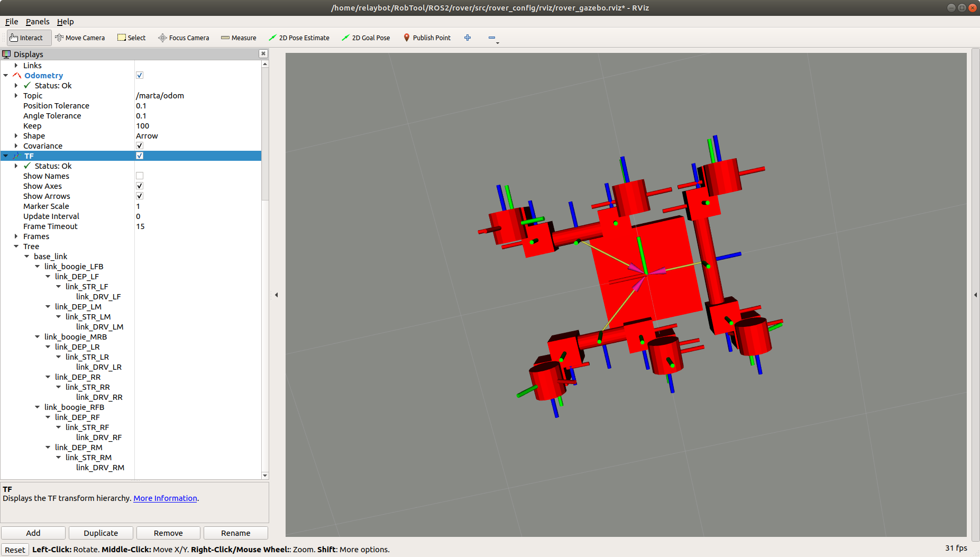Select the 2D Goal Pose tool
This screenshot has width=980, height=557.
pos(366,38)
